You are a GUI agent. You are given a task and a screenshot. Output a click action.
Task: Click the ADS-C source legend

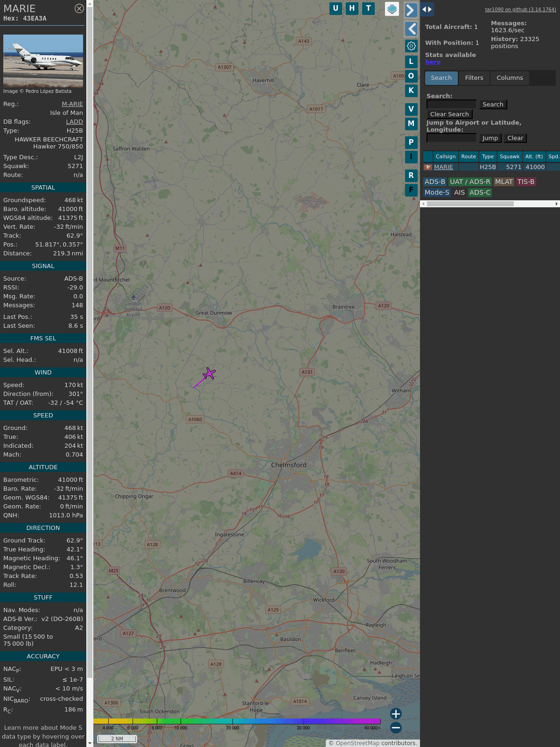[x=480, y=193]
